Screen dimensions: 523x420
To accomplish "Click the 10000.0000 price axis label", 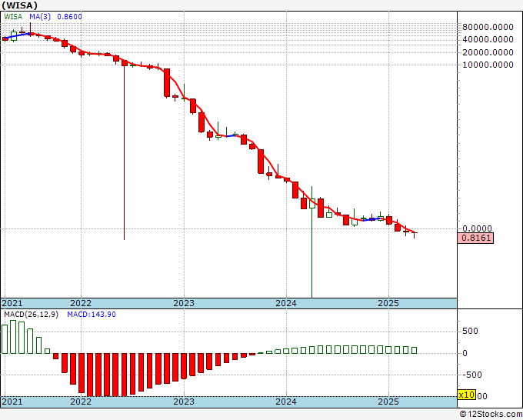I will click(x=488, y=65).
